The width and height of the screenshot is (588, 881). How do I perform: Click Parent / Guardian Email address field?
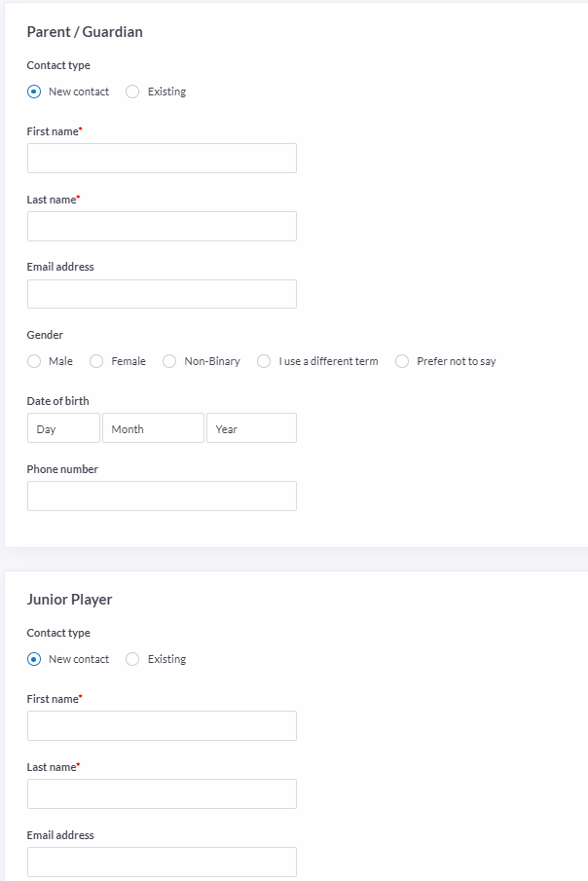click(x=162, y=294)
